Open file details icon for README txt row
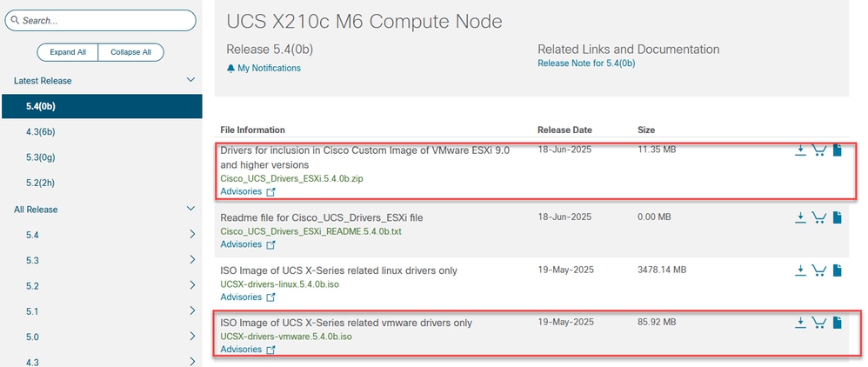 (x=837, y=217)
